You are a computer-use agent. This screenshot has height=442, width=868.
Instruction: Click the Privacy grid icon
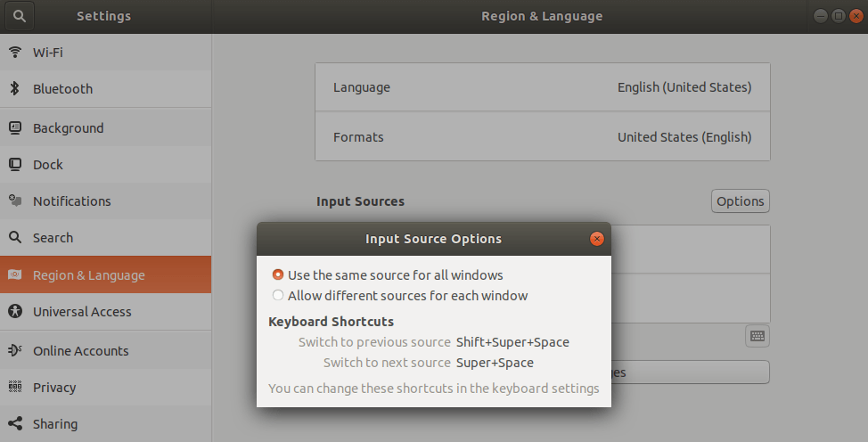(x=15, y=387)
